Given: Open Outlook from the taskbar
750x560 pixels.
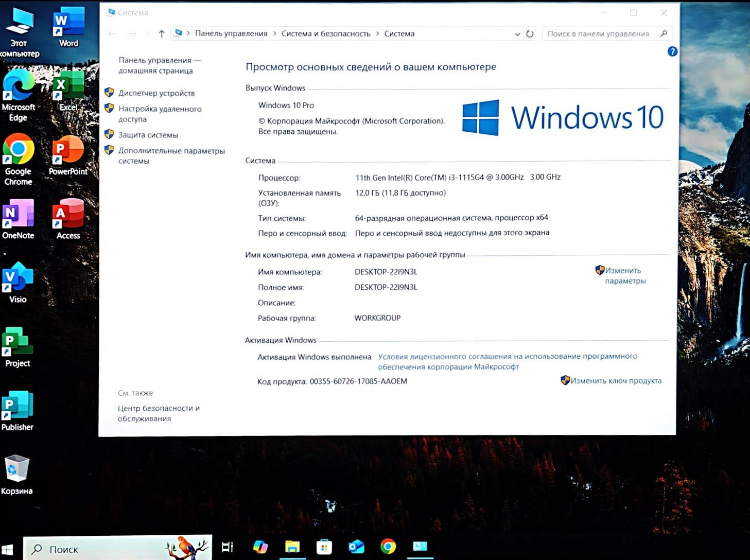Looking at the screenshot, I should coord(356,547).
